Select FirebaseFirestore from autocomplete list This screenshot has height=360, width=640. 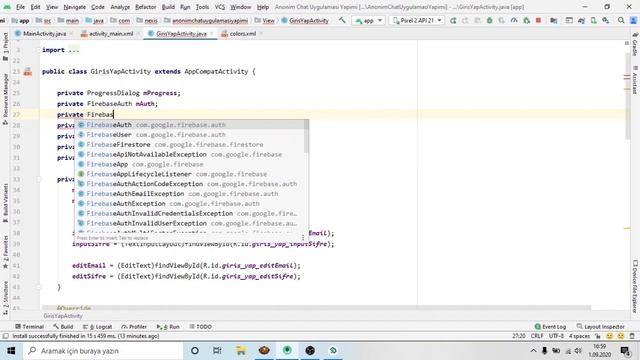190,144
